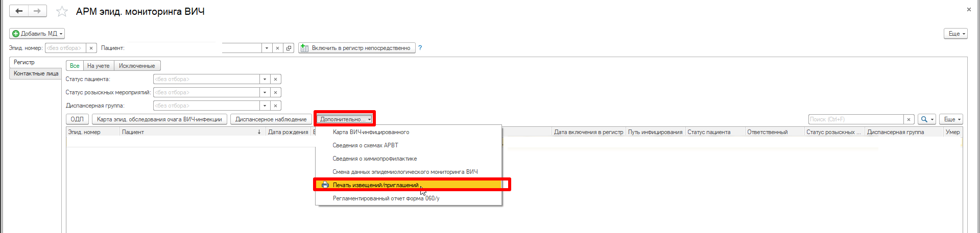
Task: Click the magnifier search icon button
Action: pos(924,119)
